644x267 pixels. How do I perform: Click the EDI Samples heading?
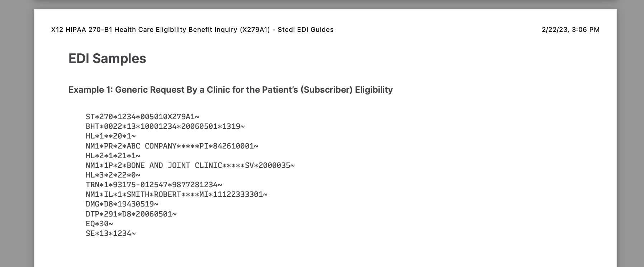tap(107, 58)
